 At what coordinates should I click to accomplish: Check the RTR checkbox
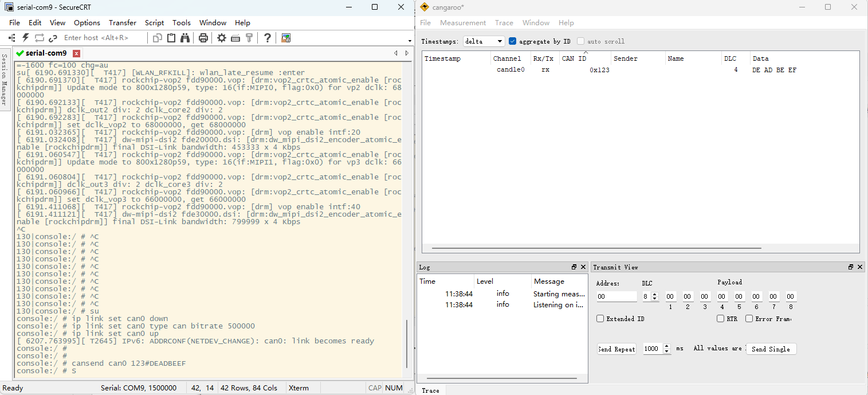(721, 319)
